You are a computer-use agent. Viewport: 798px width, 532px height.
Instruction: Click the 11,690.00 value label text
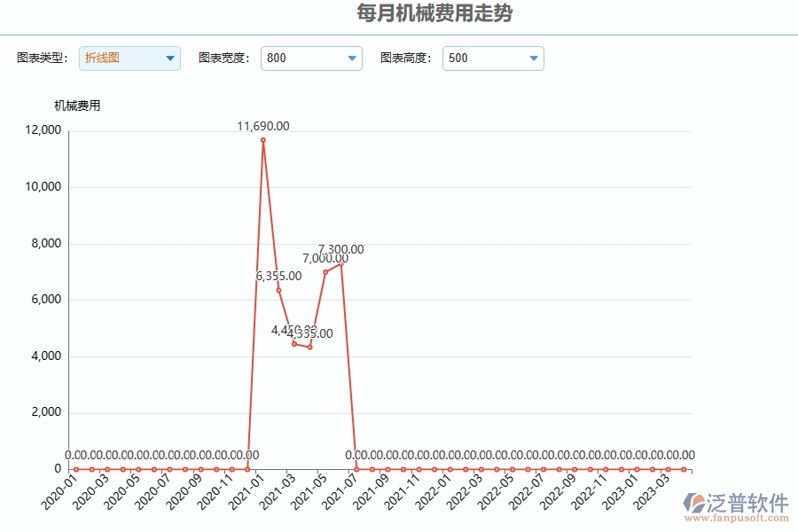pyautogui.click(x=262, y=126)
